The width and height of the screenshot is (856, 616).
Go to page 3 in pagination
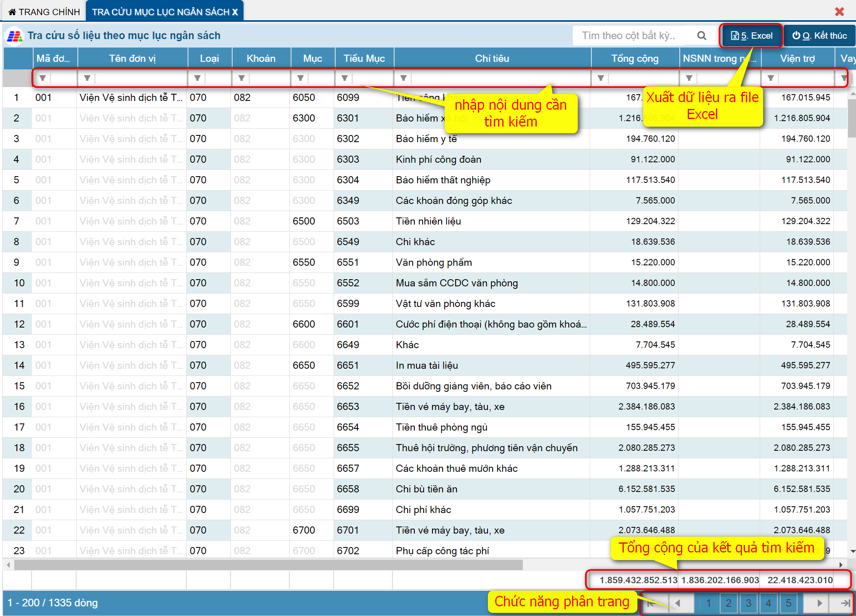[748, 603]
